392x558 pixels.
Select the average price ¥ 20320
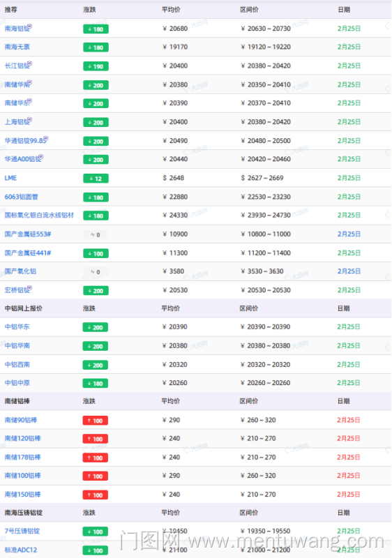[174, 365]
